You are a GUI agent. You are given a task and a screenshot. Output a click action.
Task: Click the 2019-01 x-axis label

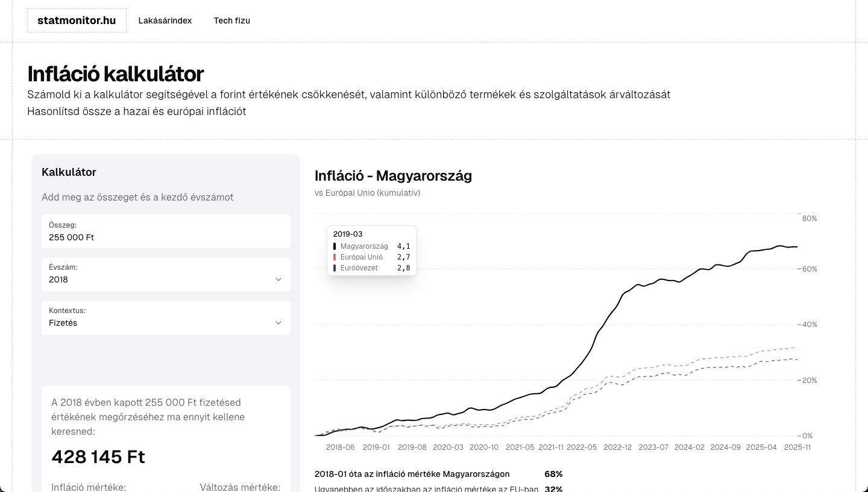click(376, 447)
